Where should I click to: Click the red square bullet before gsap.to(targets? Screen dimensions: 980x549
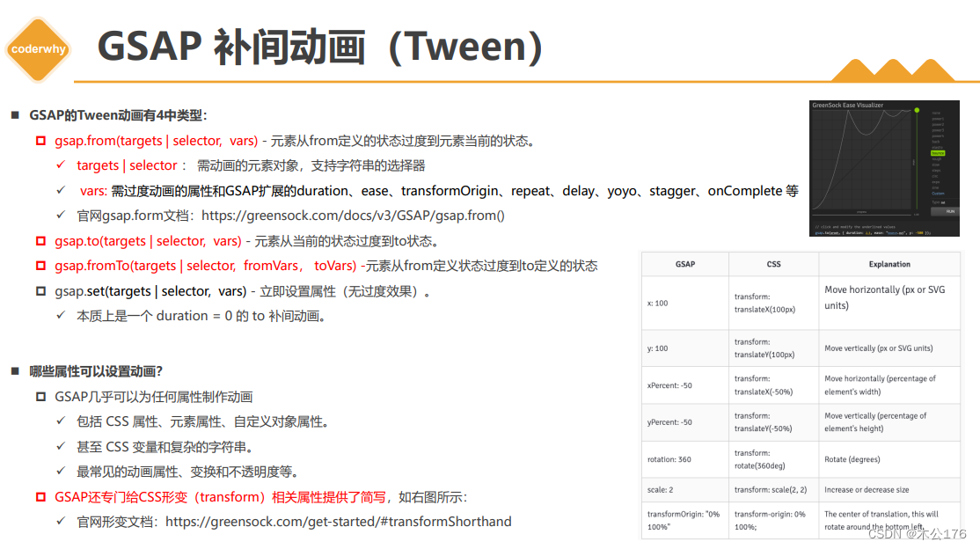click(x=41, y=241)
